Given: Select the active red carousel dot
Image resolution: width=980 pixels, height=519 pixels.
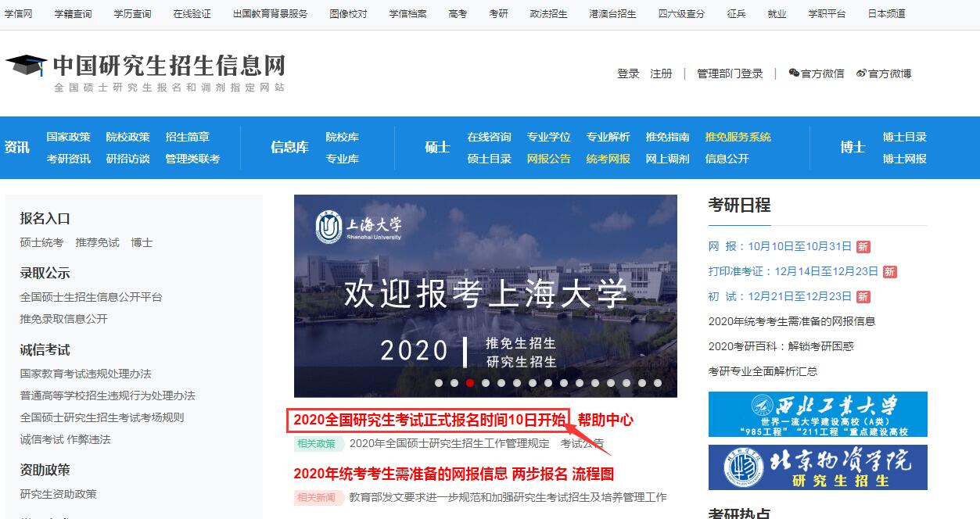Looking at the screenshot, I should (470, 383).
